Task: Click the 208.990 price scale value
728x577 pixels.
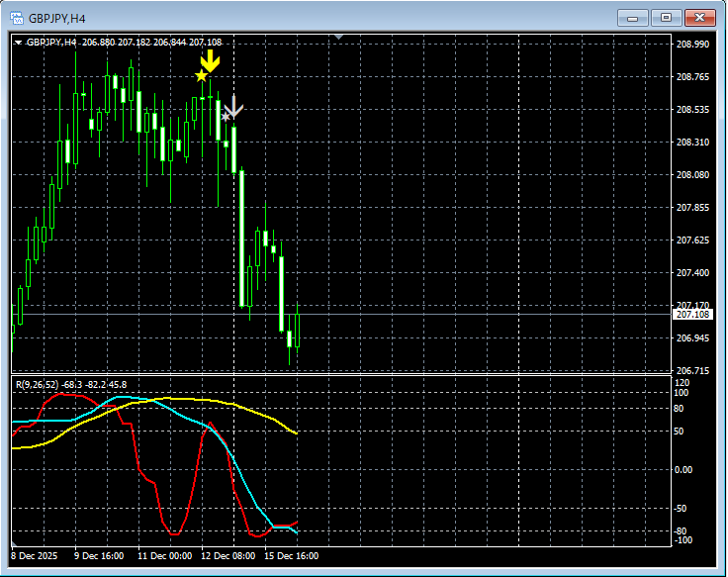Action: click(x=692, y=45)
